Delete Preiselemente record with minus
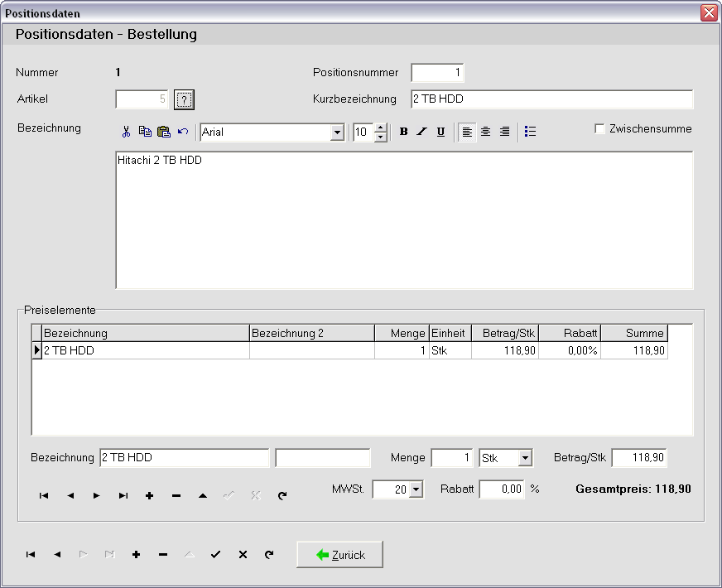722x588 pixels. click(x=176, y=496)
